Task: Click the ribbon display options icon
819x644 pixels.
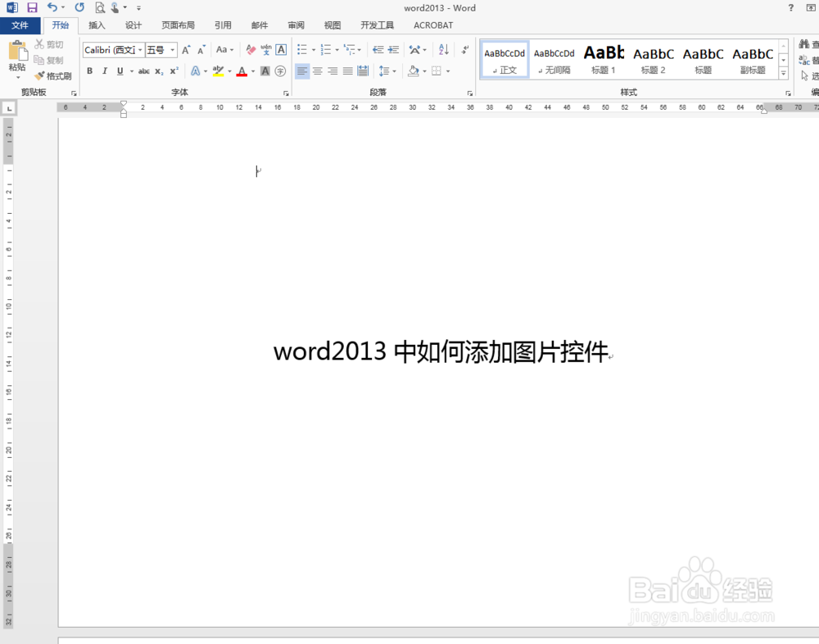Action: pyautogui.click(x=811, y=7)
